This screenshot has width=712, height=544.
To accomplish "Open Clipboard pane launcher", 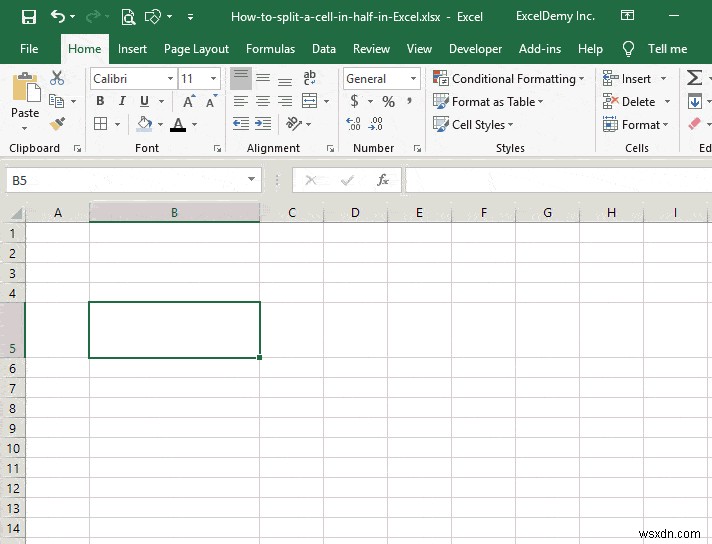I will click(78, 148).
